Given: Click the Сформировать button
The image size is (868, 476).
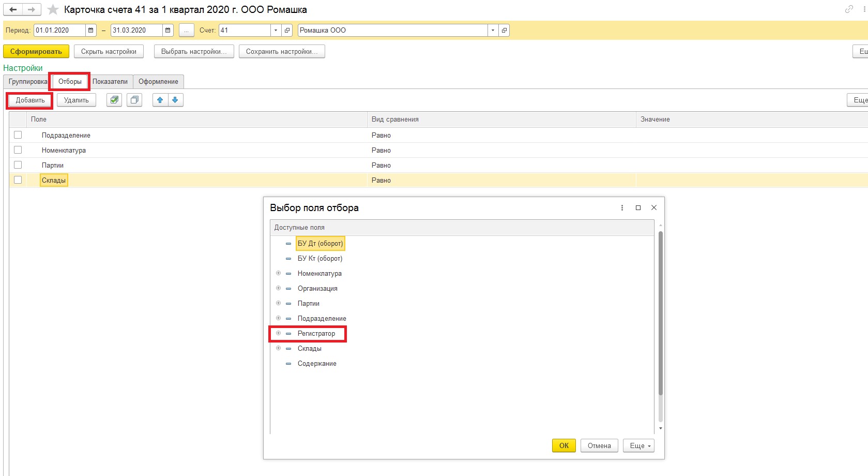Looking at the screenshot, I should click(x=36, y=51).
